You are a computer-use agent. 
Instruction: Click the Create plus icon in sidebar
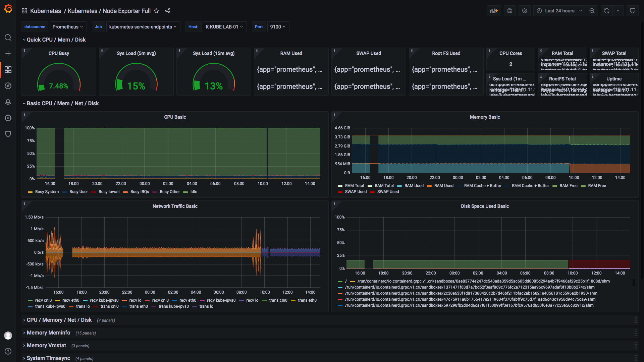[x=8, y=54]
